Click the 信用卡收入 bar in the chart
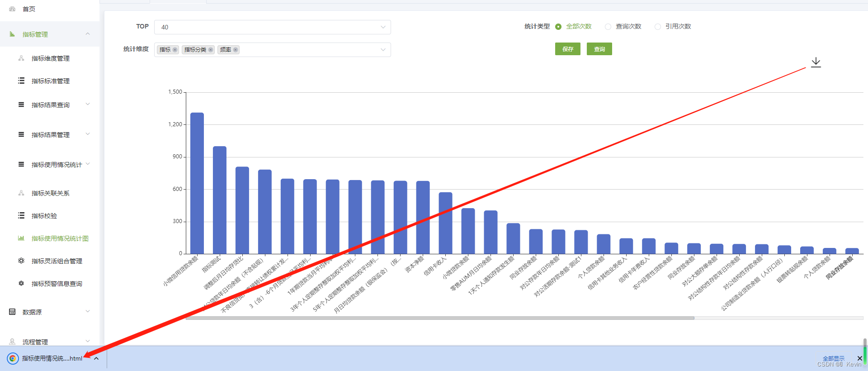 click(445, 223)
